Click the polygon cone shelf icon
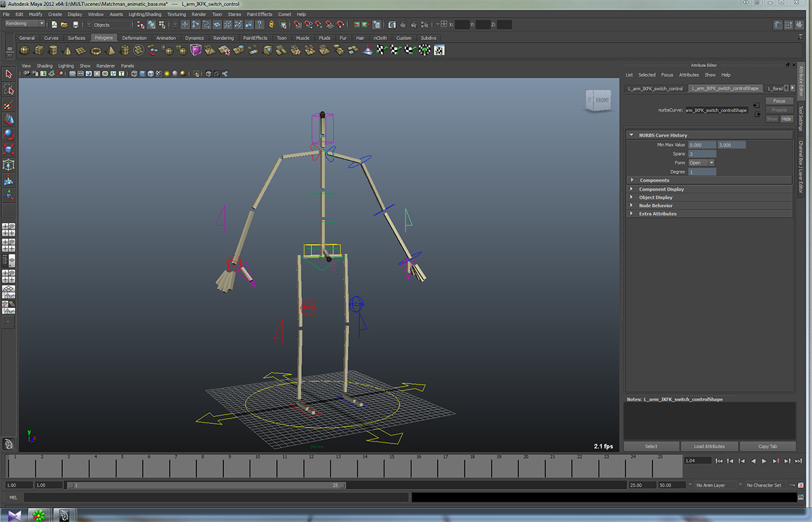The width and height of the screenshot is (812, 522). click(x=68, y=50)
